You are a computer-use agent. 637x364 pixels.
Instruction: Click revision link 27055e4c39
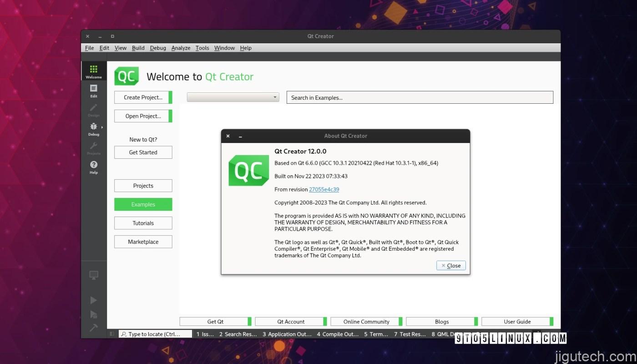coord(324,189)
